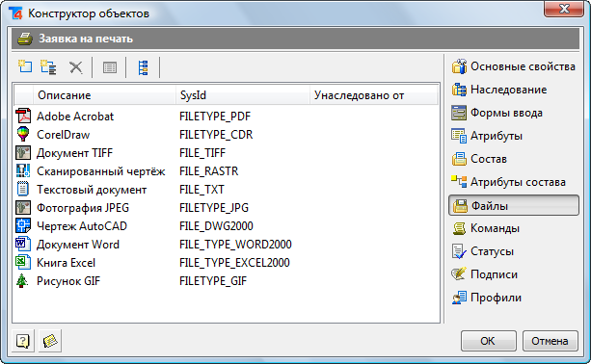
Task: Click the properties list toolbar icon
Action: tap(110, 67)
